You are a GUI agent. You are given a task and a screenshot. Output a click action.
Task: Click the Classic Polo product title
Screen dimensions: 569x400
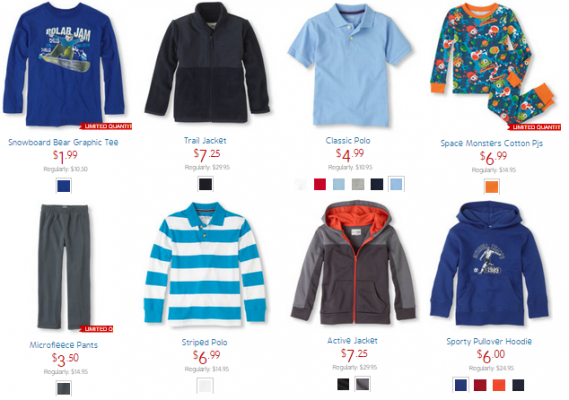point(348,140)
